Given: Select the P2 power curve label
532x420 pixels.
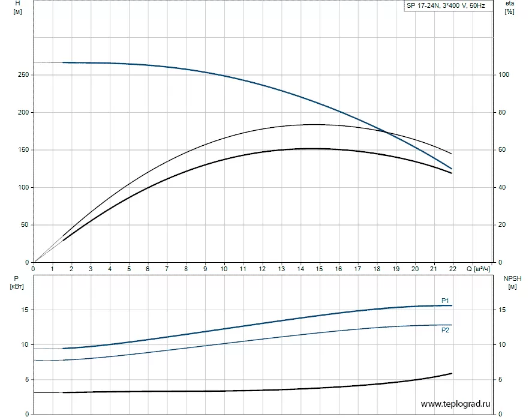Looking at the screenshot, I should (x=445, y=331).
